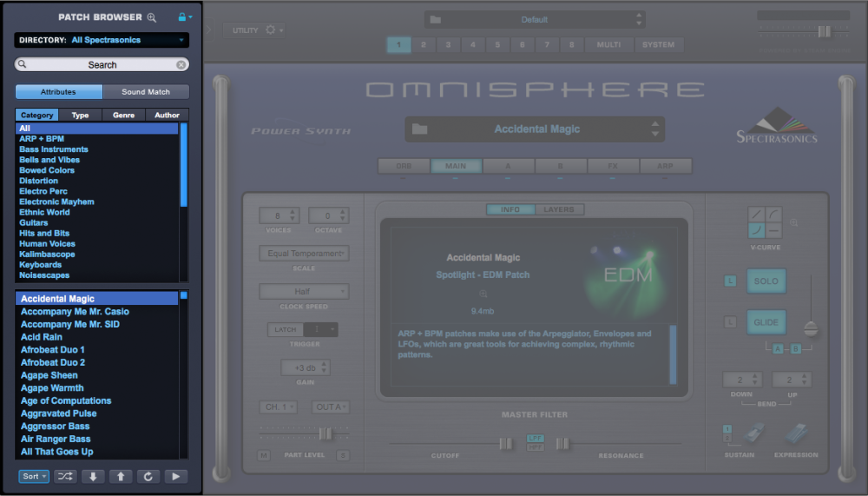Step to the previous patch with up arrow
The image size is (868, 496).
click(x=120, y=476)
